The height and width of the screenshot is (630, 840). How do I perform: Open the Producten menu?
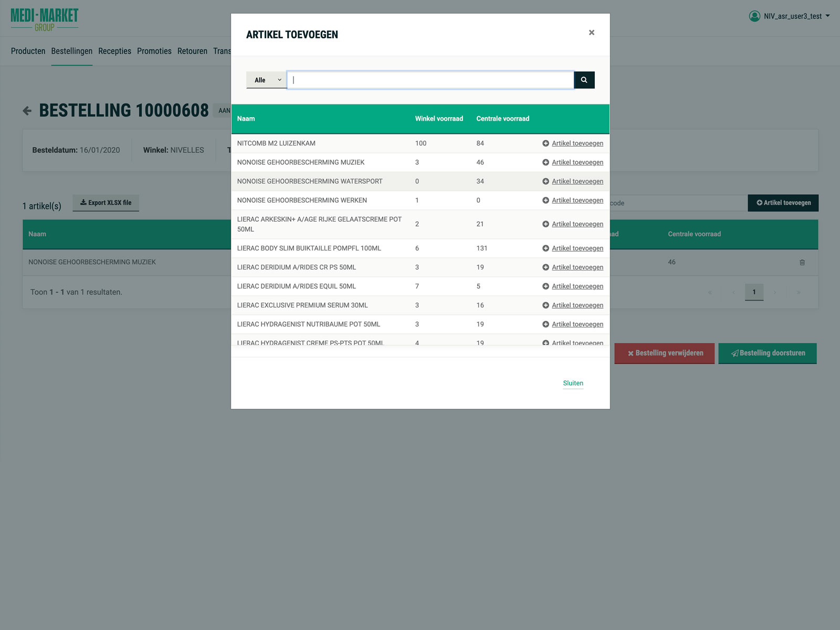(28, 51)
